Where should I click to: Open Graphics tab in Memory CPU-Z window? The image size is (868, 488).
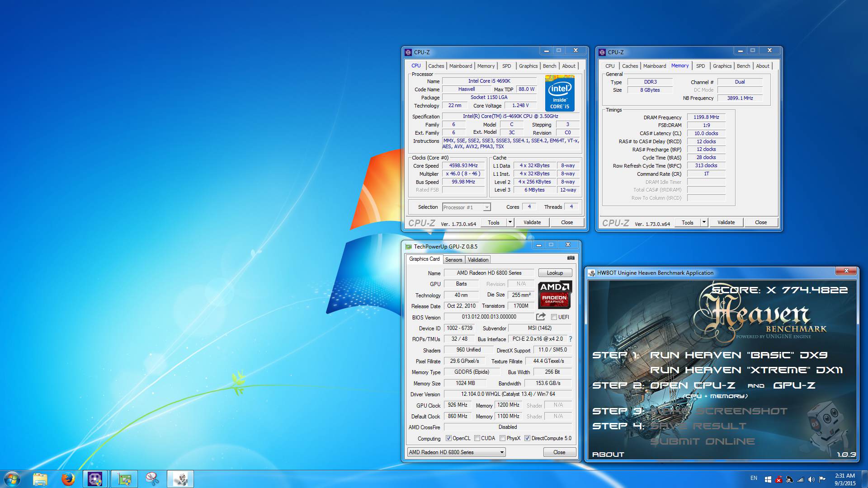pos(722,66)
